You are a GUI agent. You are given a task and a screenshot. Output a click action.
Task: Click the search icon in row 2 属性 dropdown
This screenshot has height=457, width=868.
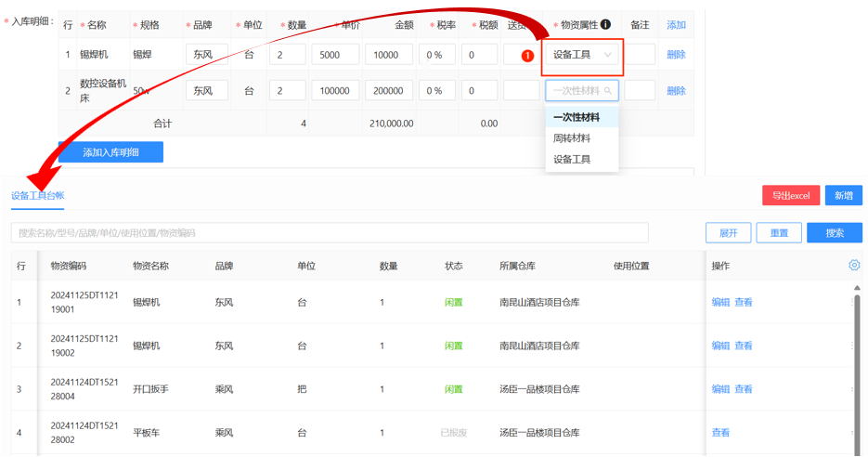[x=608, y=91]
